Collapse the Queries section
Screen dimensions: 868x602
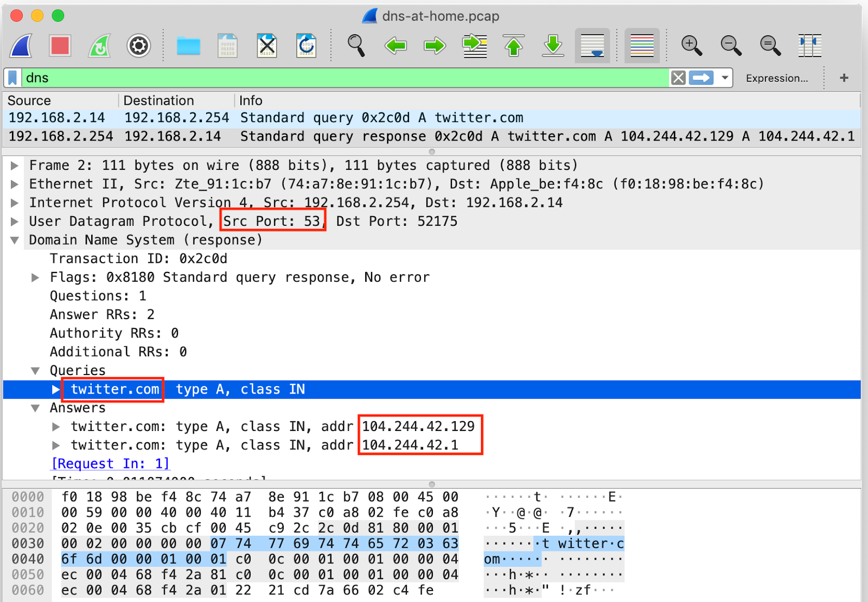(x=35, y=371)
